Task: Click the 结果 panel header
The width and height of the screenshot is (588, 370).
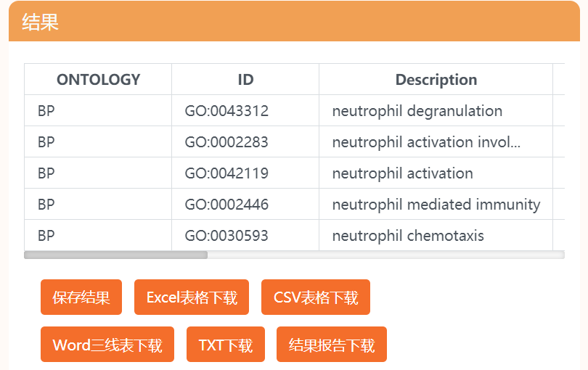Action: point(294,22)
